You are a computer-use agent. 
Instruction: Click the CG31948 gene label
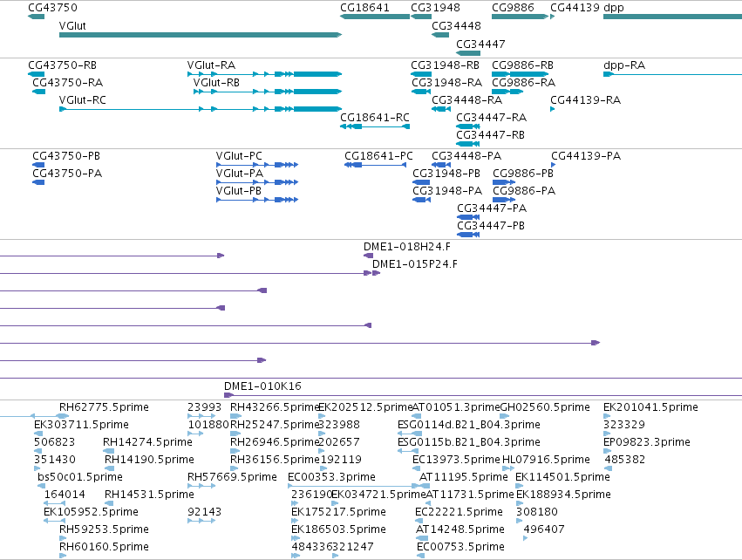[435, 8]
